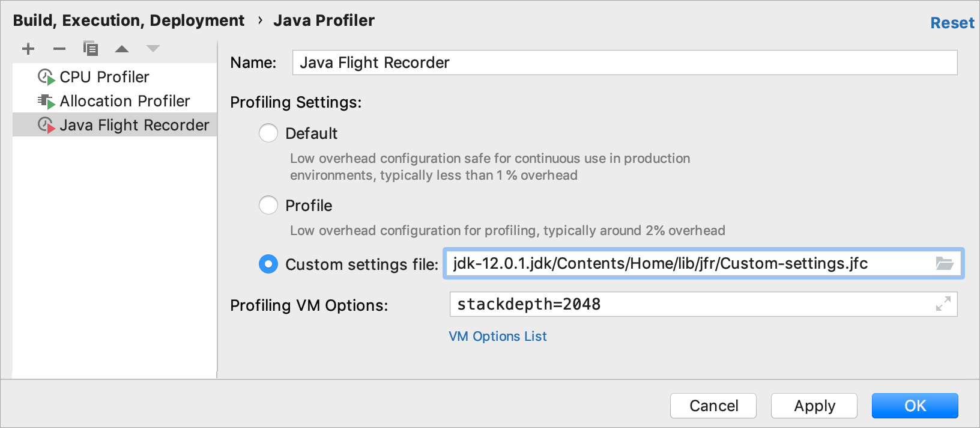This screenshot has height=428, width=980.
Task: Click the Allocation Profiler icon in list
Action: click(x=46, y=101)
